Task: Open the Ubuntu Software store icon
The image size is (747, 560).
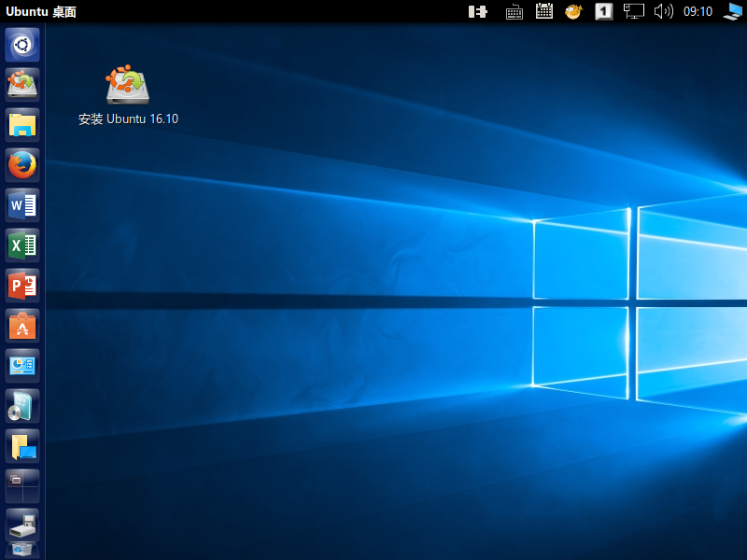Action: point(22,326)
